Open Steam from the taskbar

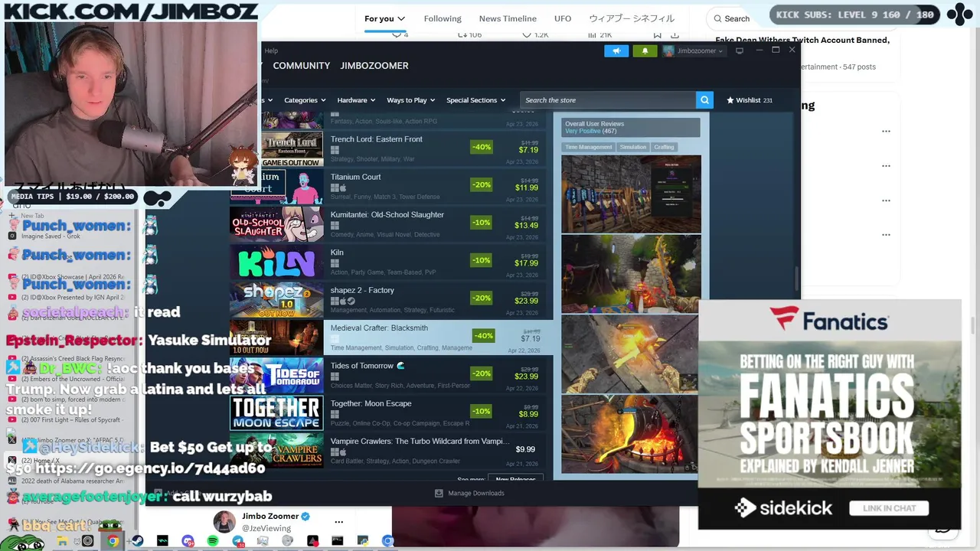click(x=137, y=541)
